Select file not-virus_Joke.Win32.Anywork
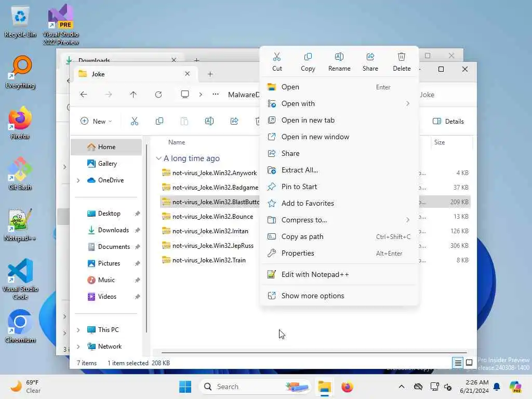 pos(215,173)
